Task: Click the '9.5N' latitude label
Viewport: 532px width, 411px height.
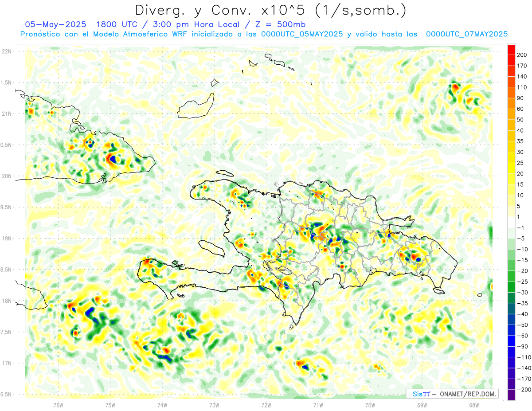Action: [7, 207]
